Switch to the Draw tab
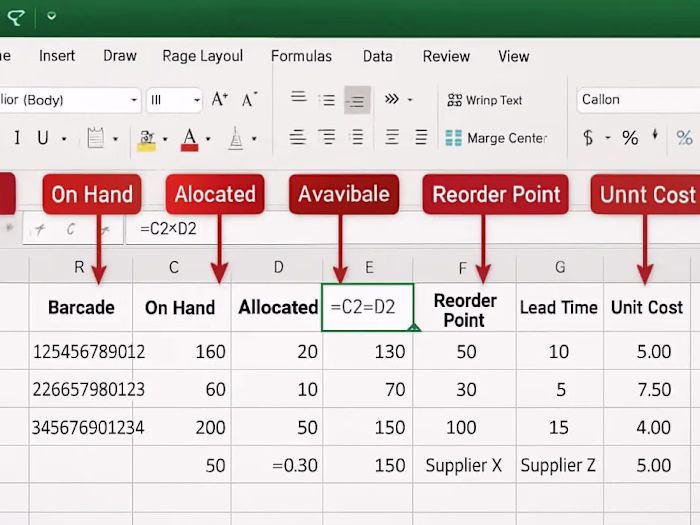This screenshot has height=525, width=700. click(x=120, y=56)
